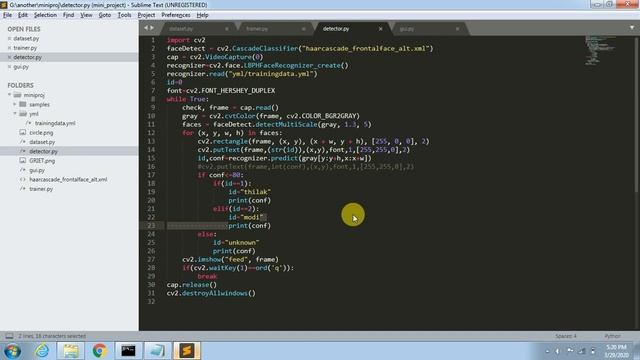Click the notepad-like app taskbar icon

click(157, 351)
